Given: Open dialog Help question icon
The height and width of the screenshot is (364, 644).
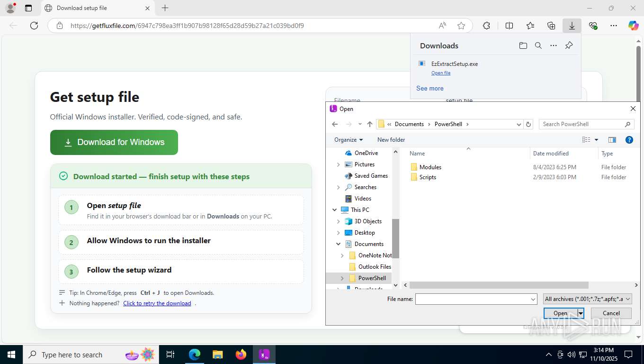Looking at the screenshot, I should click(629, 140).
